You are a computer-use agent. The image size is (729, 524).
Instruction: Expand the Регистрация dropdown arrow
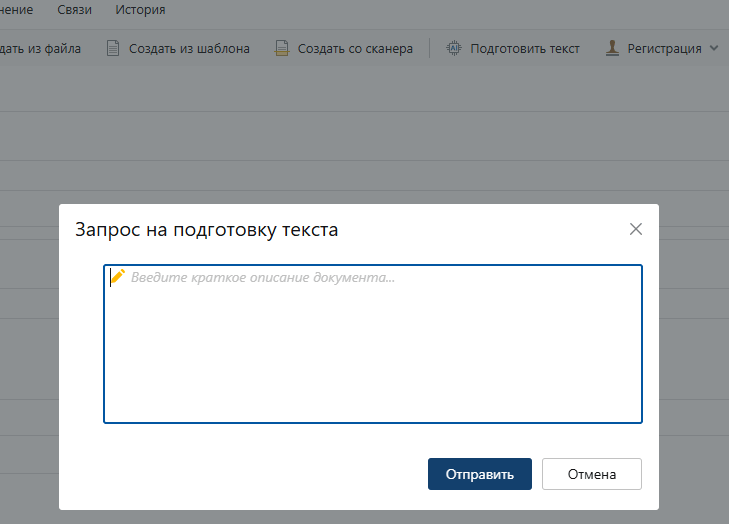713,48
